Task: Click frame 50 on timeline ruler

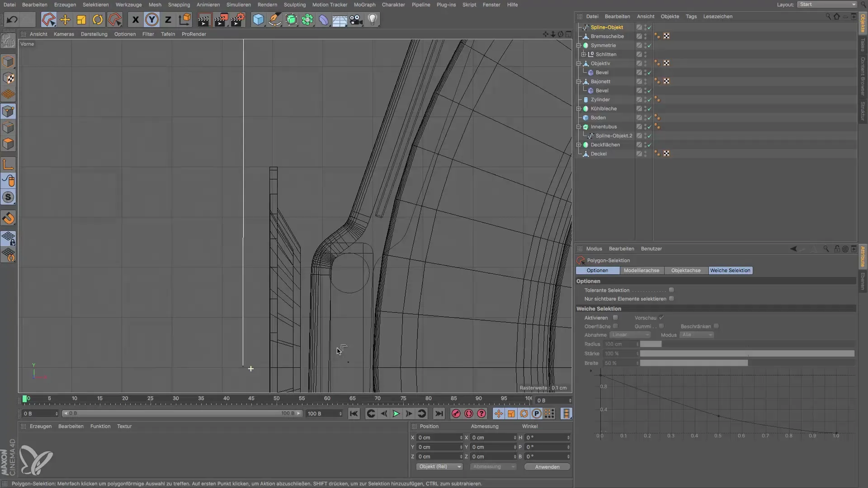Action: (x=276, y=399)
